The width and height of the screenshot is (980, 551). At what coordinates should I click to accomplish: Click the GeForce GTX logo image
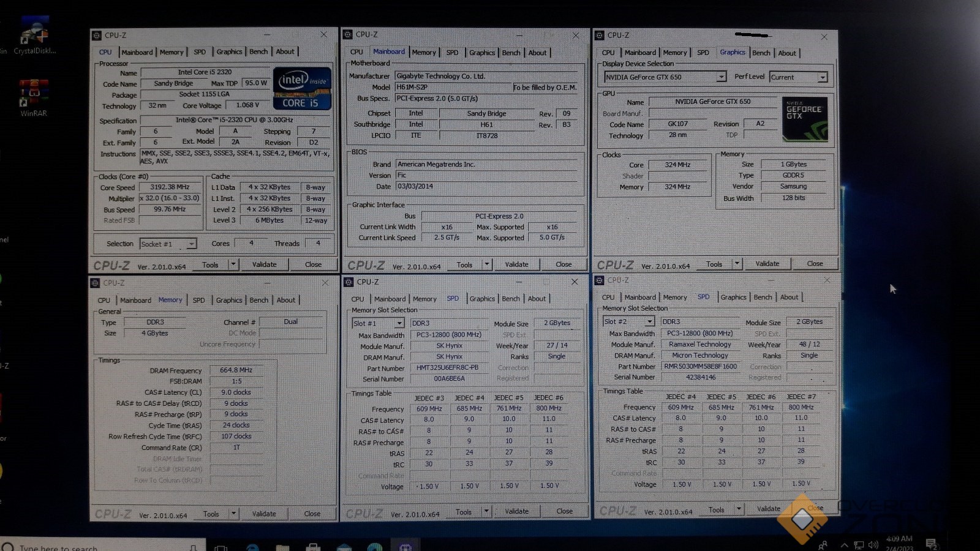point(804,119)
